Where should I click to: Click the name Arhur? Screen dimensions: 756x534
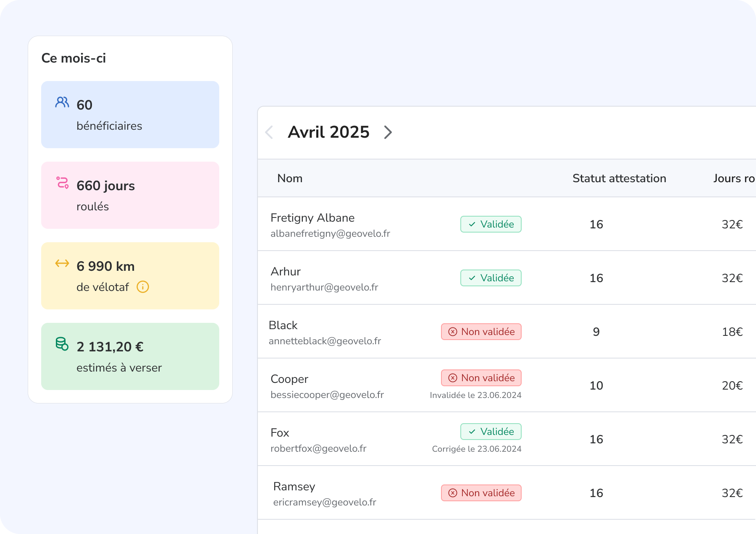(286, 272)
